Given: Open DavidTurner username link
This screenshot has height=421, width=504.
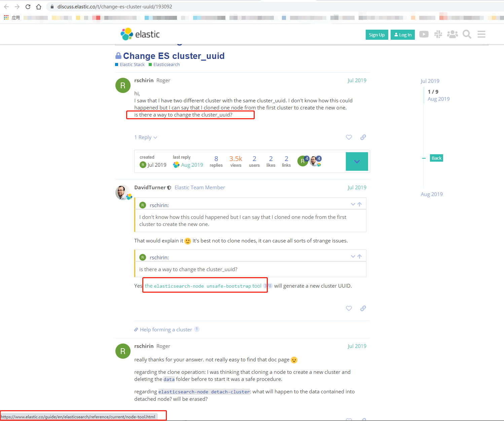Looking at the screenshot, I should point(150,188).
